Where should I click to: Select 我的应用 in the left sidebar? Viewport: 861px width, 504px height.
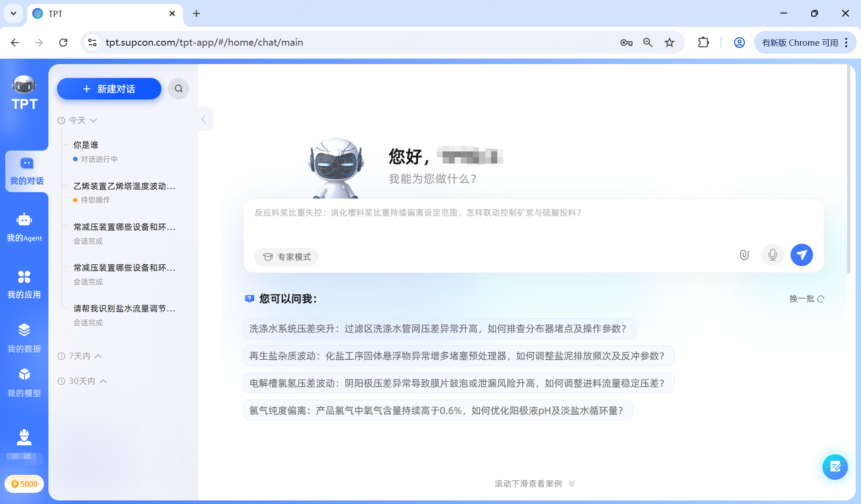[25, 283]
